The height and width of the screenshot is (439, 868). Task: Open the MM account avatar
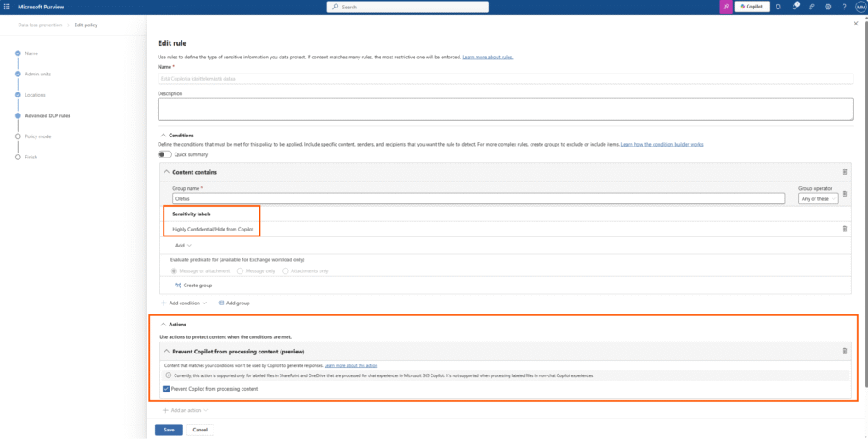tap(860, 7)
